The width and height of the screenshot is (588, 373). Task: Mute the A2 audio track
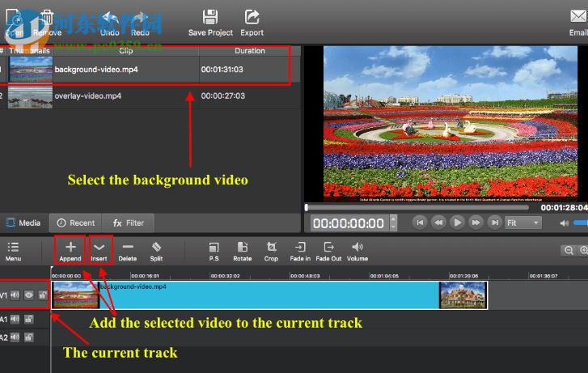15,337
